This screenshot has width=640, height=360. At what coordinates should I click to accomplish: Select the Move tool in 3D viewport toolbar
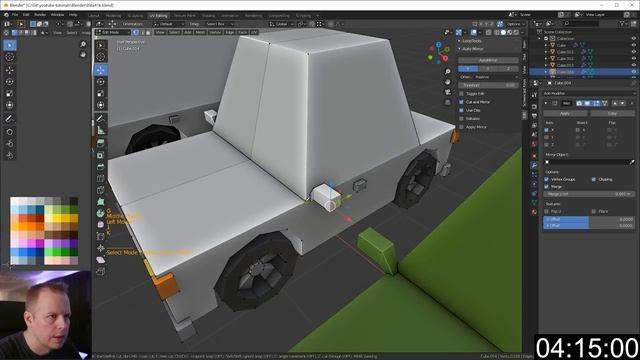coord(101,70)
